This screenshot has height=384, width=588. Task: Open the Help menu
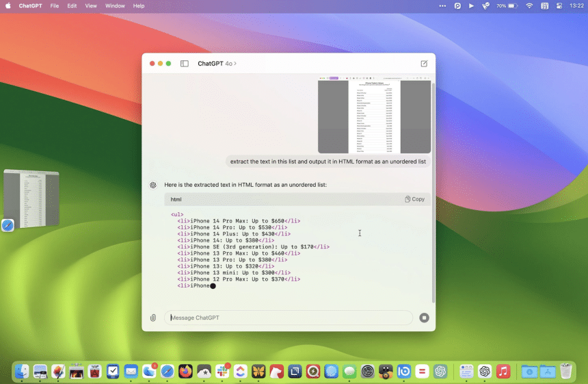pyautogui.click(x=139, y=5)
